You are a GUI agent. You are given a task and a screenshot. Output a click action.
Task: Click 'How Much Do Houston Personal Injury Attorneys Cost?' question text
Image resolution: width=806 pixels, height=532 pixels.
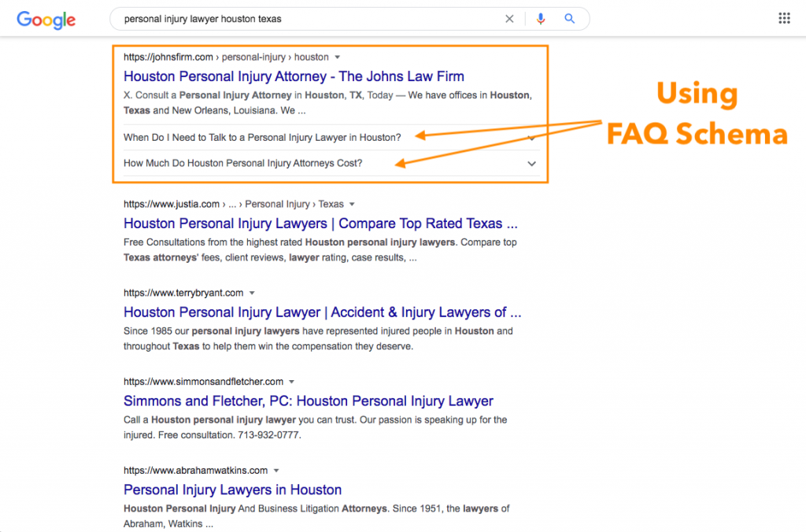point(242,164)
